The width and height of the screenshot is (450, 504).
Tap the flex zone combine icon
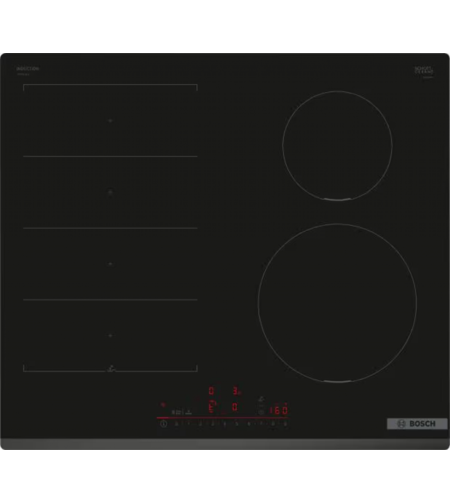[x=176, y=412]
